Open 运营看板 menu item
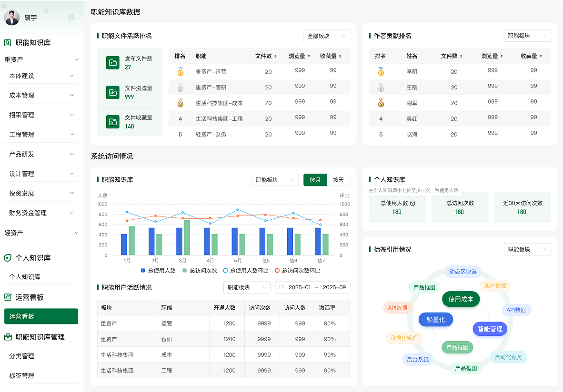Viewport: 563px width, 392px height. (x=41, y=316)
